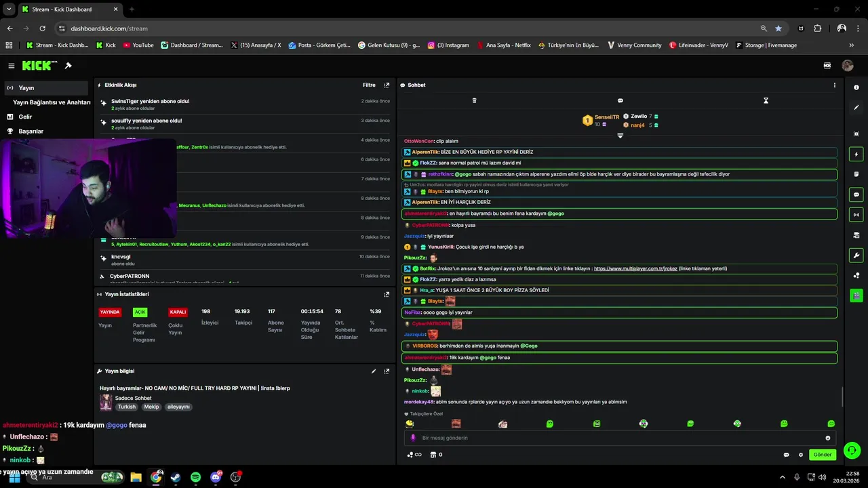Open the dashboard mode icon near the avatar
The width and height of the screenshot is (868, 488).
[827, 66]
